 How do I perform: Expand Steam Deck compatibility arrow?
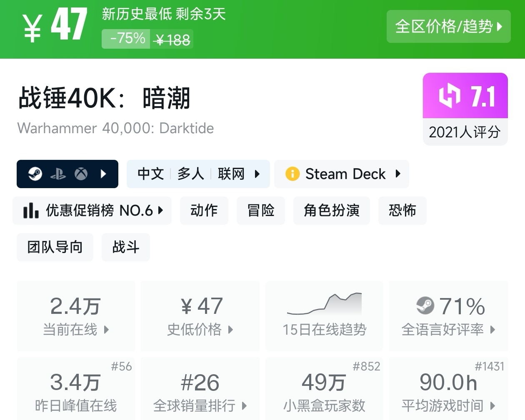[x=398, y=174]
